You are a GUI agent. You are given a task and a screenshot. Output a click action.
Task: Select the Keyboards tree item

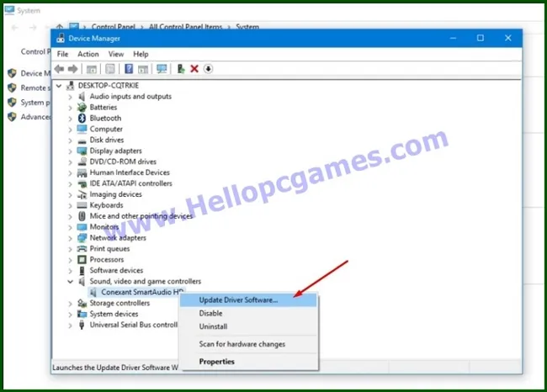coord(106,205)
